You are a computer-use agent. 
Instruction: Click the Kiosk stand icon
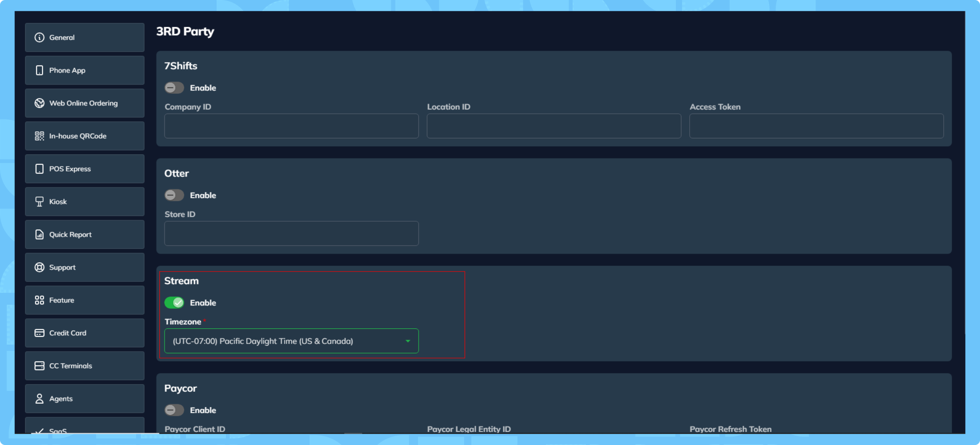(x=39, y=202)
